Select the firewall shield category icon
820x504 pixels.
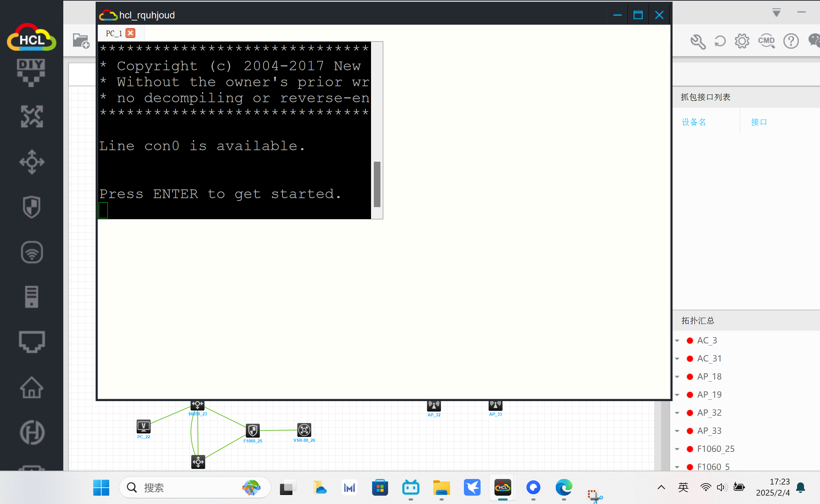31,207
